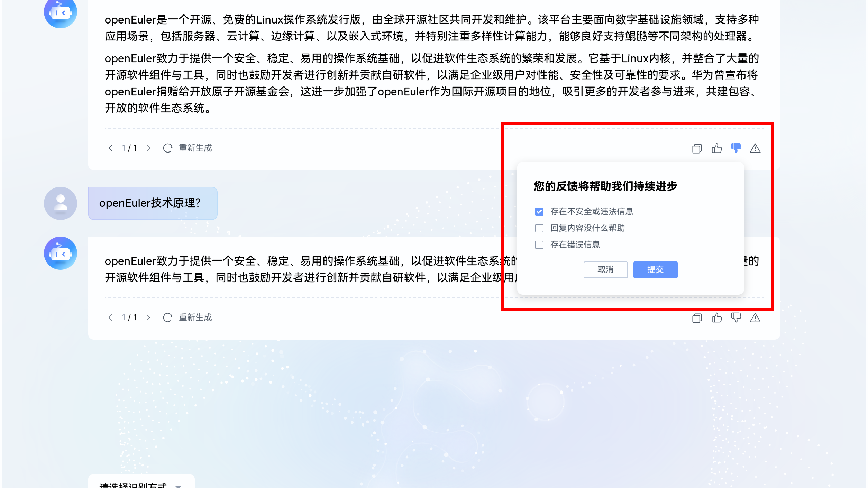Click the openEuler技术原理? user message bubble
The height and width of the screenshot is (488, 868).
[153, 203]
